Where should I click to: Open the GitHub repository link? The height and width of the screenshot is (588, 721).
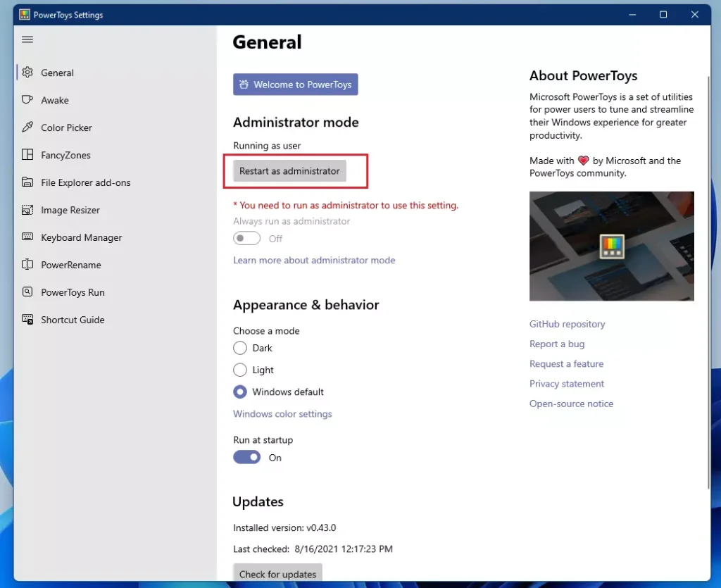[x=567, y=324]
